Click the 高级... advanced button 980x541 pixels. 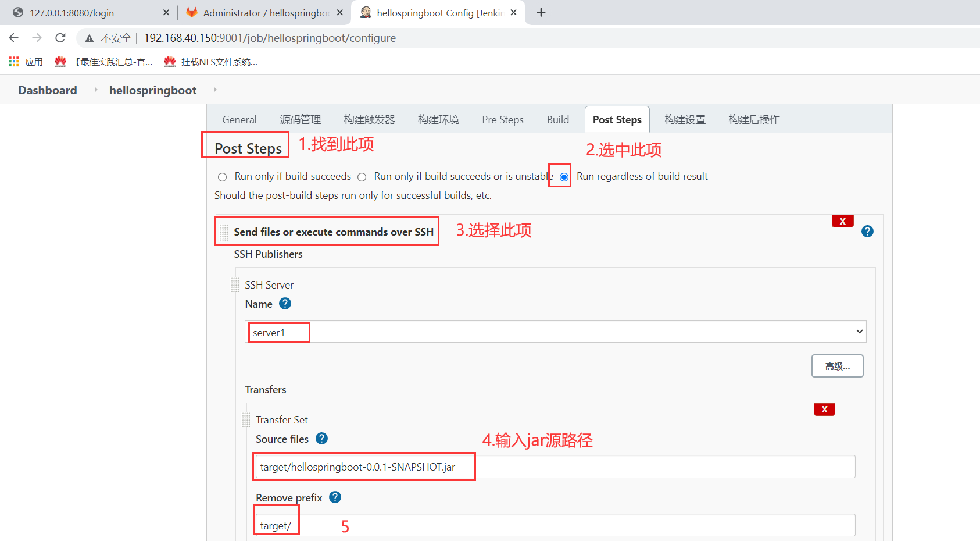pos(838,366)
